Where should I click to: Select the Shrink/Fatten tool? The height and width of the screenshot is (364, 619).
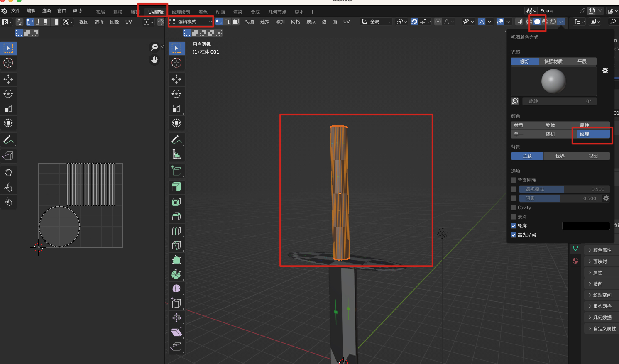coord(176,318)
